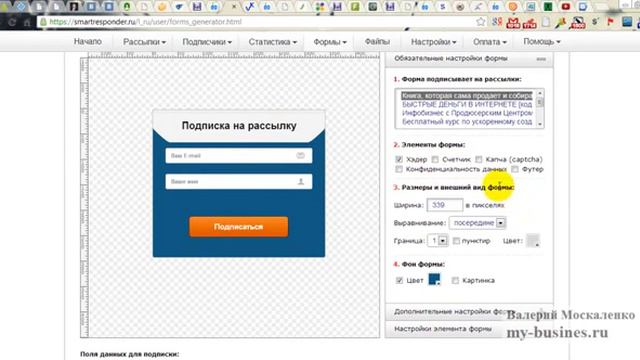Toggle the Цвет background checkbox

pyautogui.click(x=399, y=280)
